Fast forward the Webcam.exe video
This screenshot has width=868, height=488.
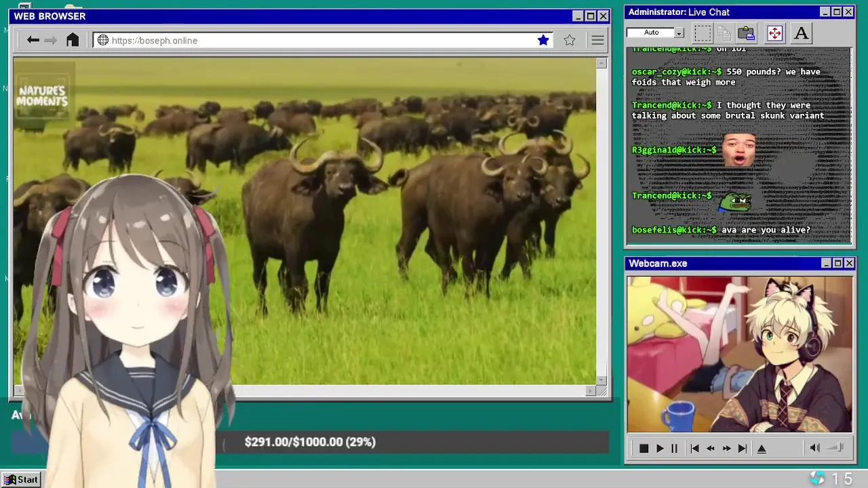click(726, 449)
